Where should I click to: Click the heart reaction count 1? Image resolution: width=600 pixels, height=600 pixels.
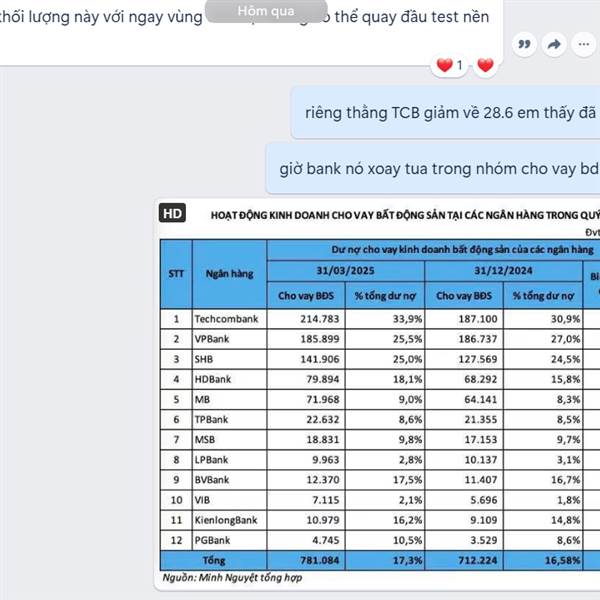pos(449,65)
